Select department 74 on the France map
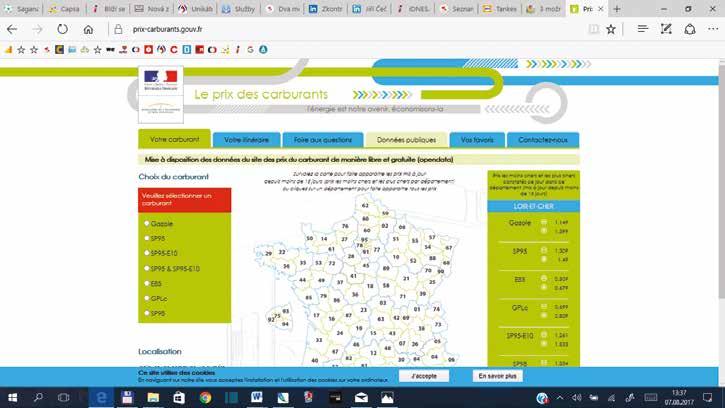725x408 pixels. pyautogui.click(x=436, y=309)
